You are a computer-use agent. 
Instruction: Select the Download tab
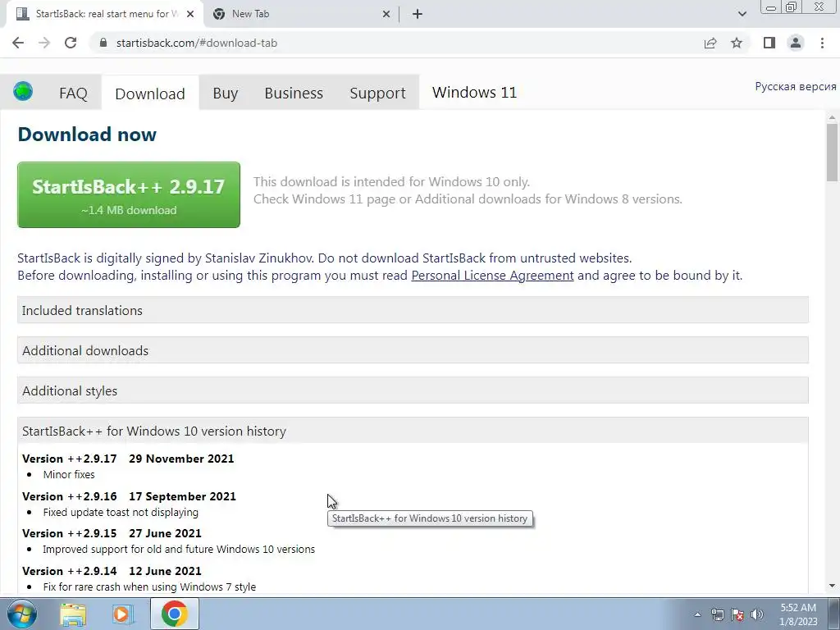tap(150, 94)
